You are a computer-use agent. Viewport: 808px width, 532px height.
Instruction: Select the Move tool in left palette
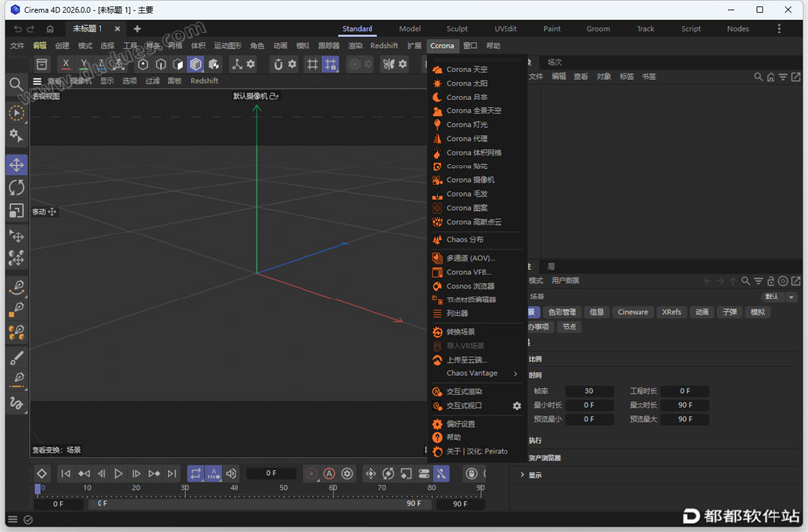(17, 165)
